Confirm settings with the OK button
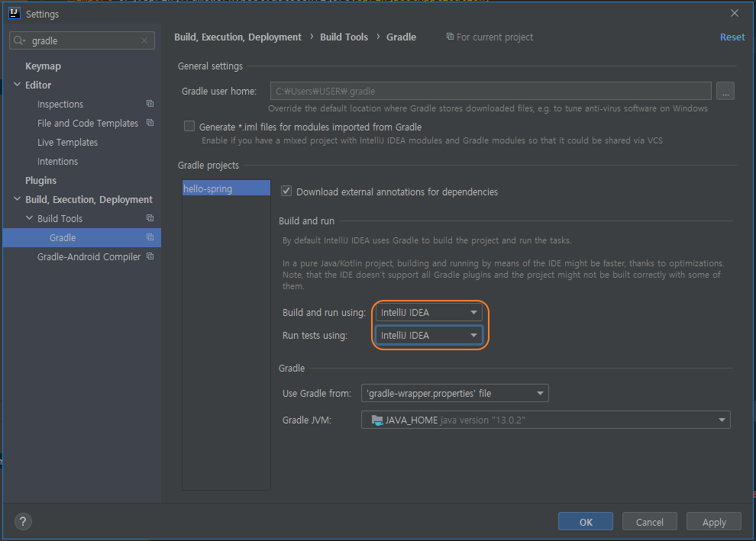 pos(585,522)
